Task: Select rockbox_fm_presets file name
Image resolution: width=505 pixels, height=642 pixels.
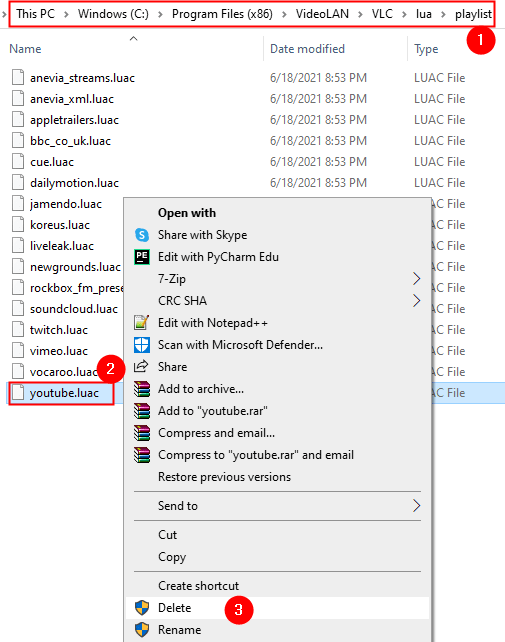Action: (x=77, y=288)
